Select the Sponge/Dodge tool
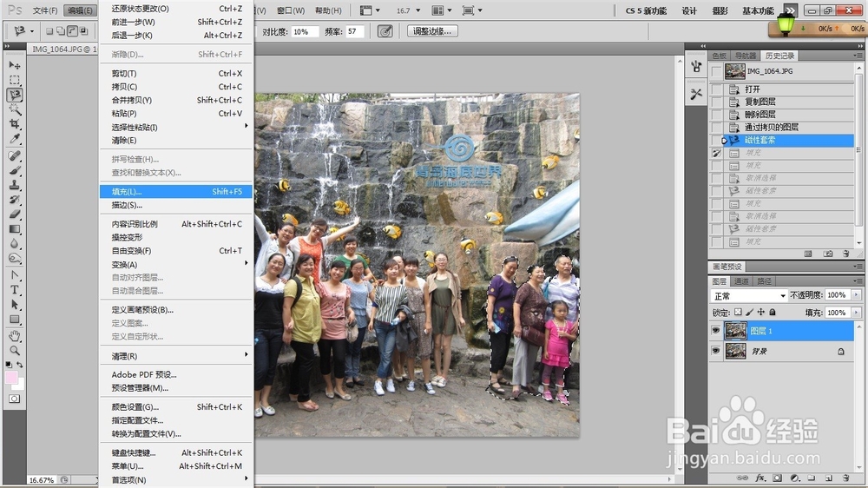 pos(15,258)
